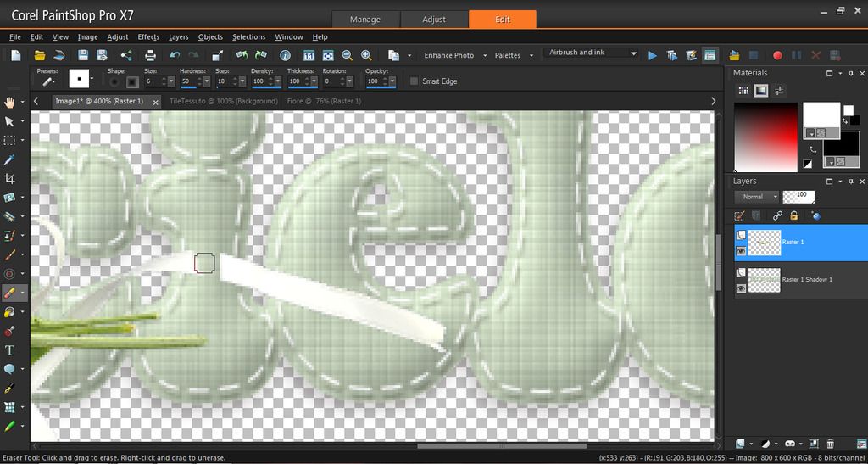Screen dimensions: 868x464
Task: Select the round brush shape
Action: point(114,82)
